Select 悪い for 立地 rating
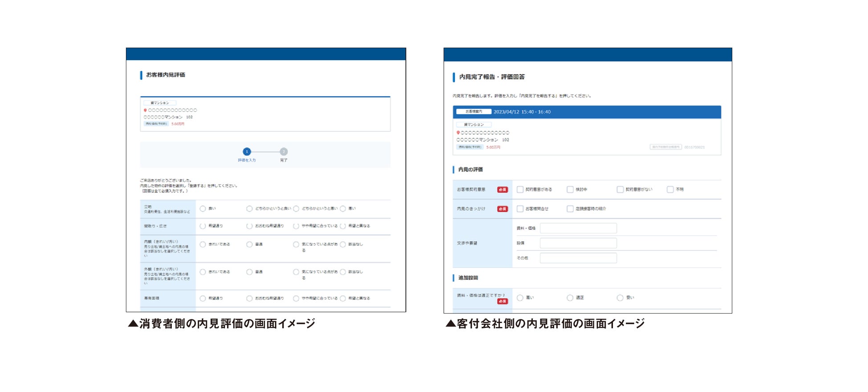Image resolution: width=868 pixels, height=392 pixels. [x=343, y=208]
